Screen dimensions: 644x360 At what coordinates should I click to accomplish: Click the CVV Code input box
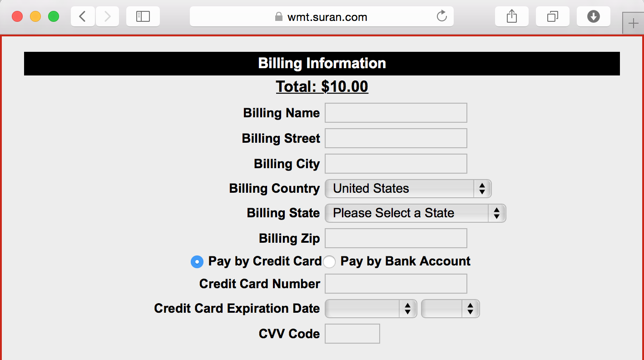(352, 334)
